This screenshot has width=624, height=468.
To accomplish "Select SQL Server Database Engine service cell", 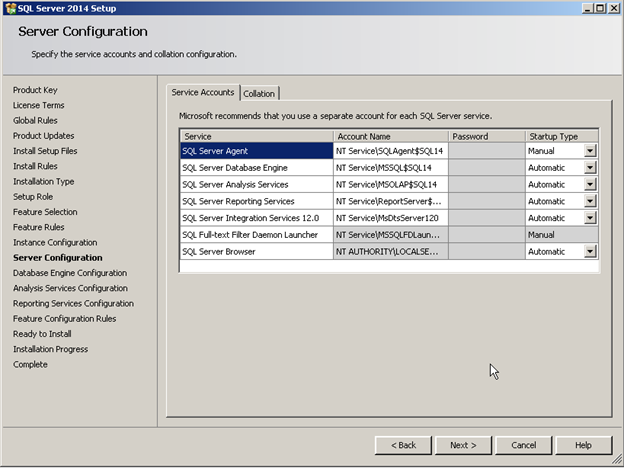I will pos(257,168).
